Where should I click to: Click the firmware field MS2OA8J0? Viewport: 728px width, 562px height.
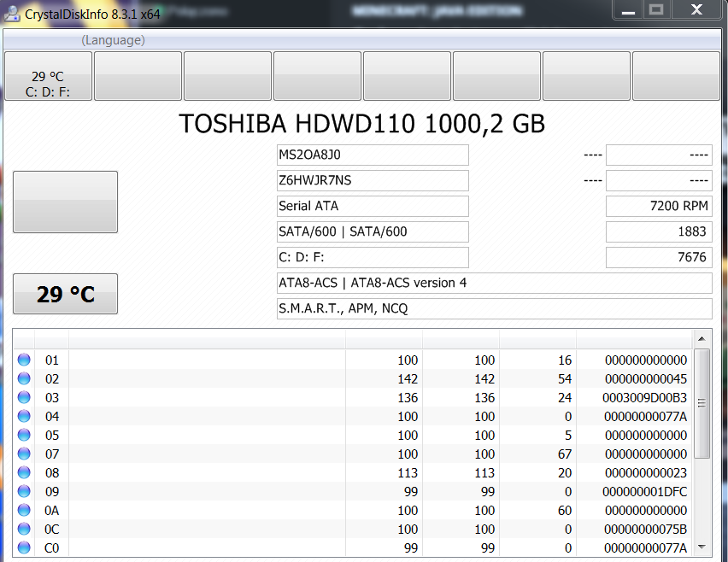tap(373, 155)
